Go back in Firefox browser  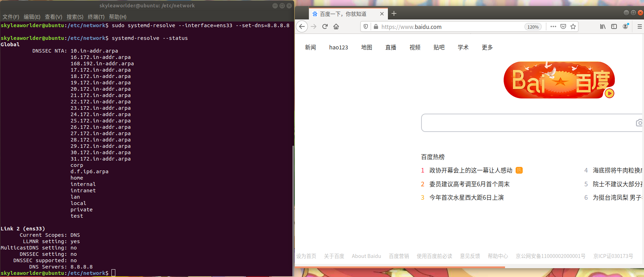click(302, 26)
